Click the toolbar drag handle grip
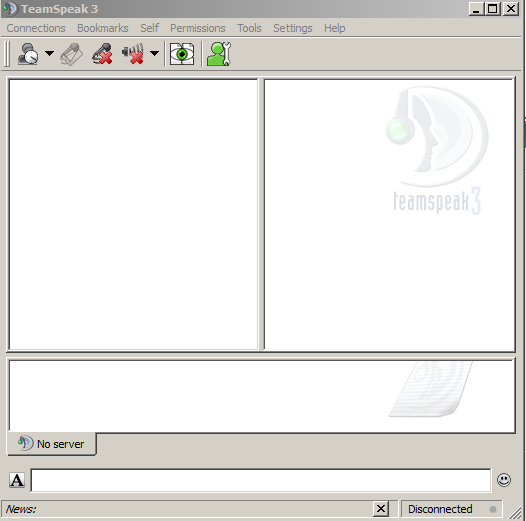The width and height of the screenshot is (526, 521). click(x=7, y=54)
